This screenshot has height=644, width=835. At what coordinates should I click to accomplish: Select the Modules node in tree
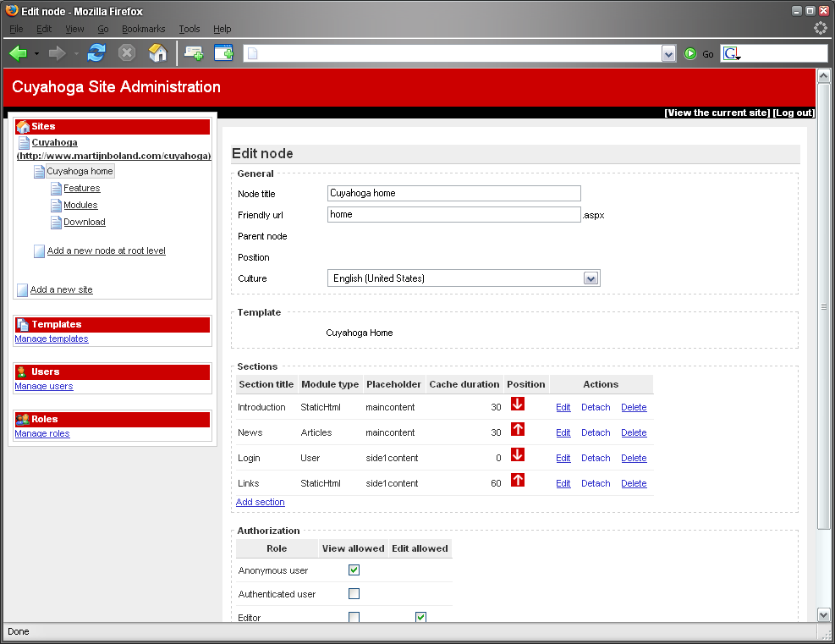(80, 205)
